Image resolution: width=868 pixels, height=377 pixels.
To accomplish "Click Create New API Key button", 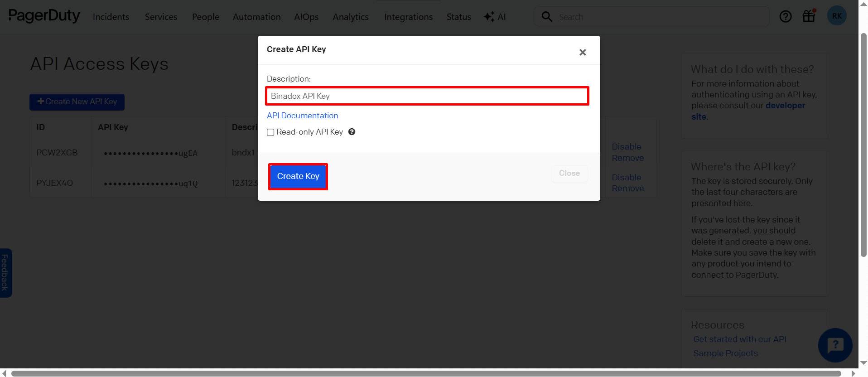I will click(x=77, y=102).
